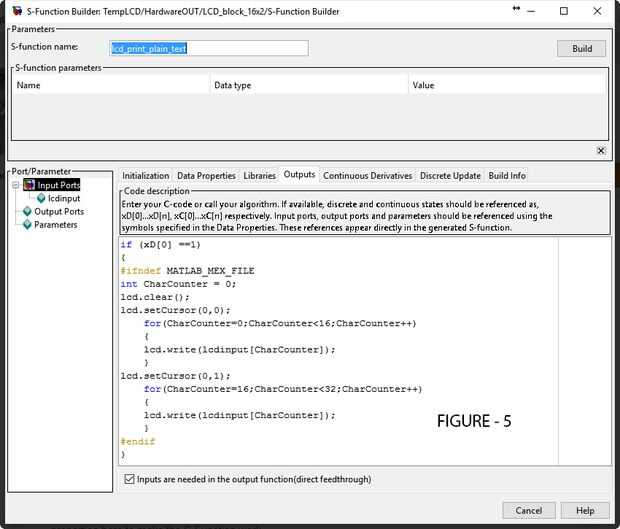Click the Name column header

111,85
